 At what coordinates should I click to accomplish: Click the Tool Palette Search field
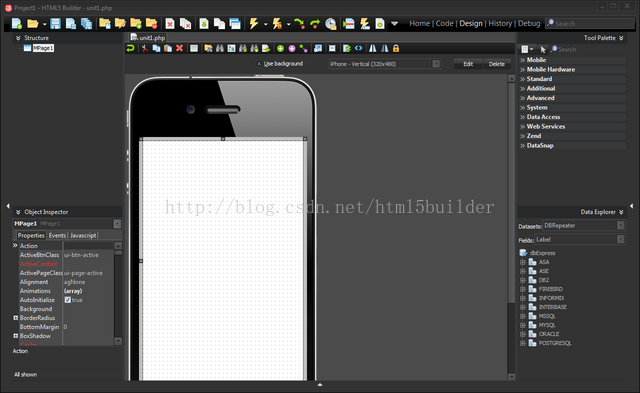point(588,49)
